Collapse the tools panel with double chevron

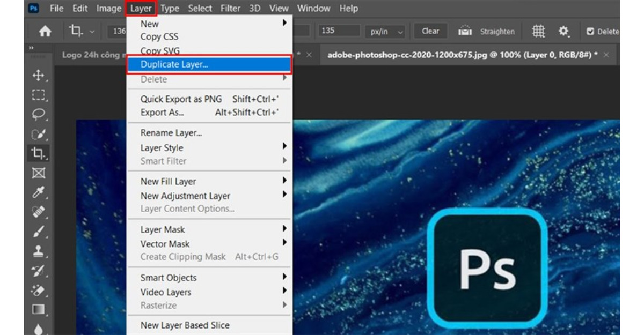pyautogui.click(x=31, y=49)
